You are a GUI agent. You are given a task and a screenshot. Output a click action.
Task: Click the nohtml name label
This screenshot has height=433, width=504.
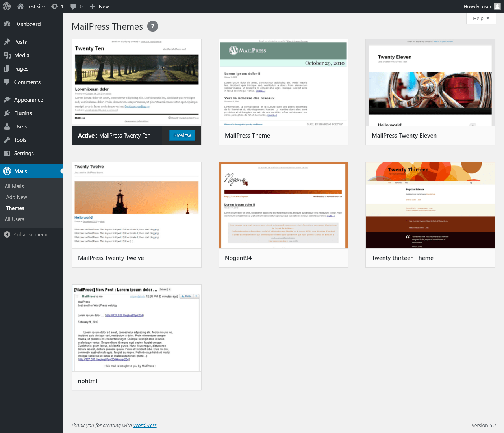pos(87,381)
